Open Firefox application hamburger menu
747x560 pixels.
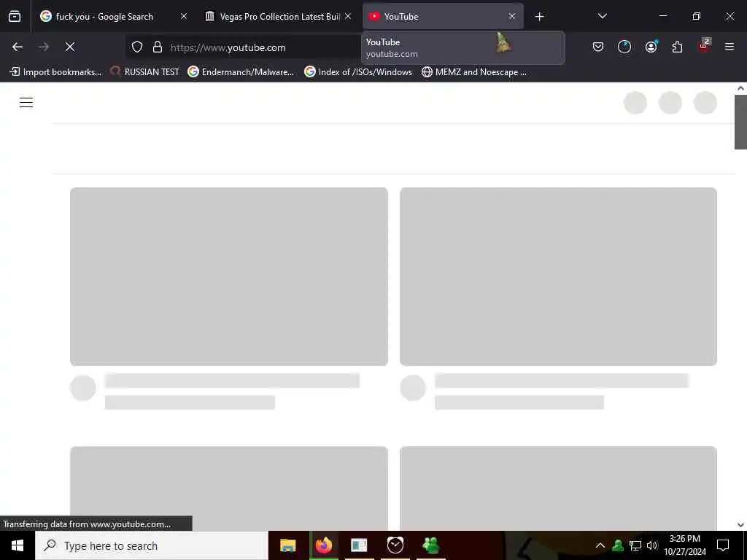729,47
